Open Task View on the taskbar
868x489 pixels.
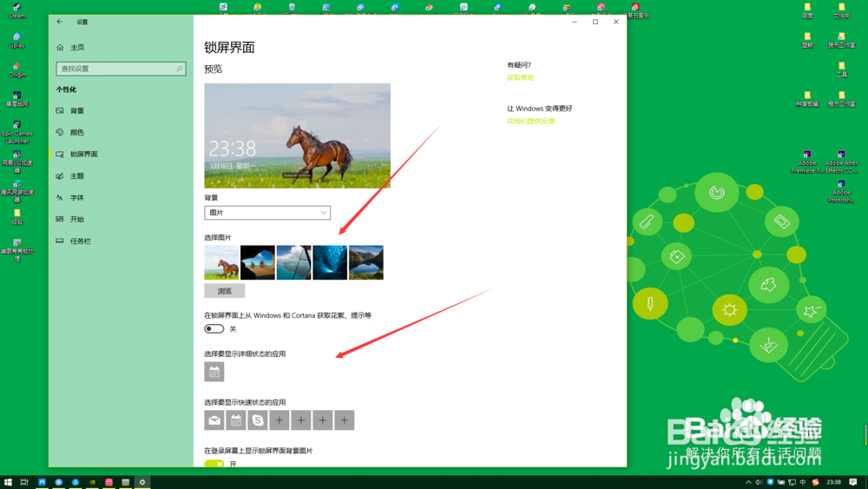(x=24, y=482)
